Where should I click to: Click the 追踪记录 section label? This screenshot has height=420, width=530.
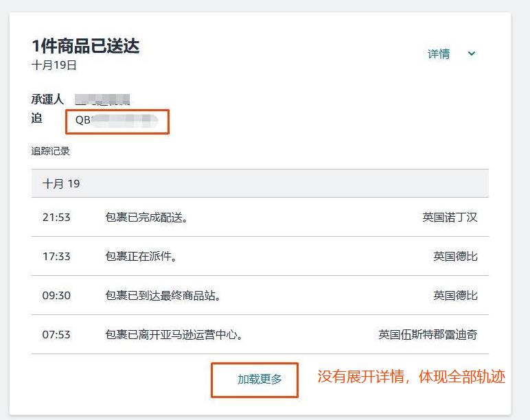pyautogui.click(x=51, y=151)
